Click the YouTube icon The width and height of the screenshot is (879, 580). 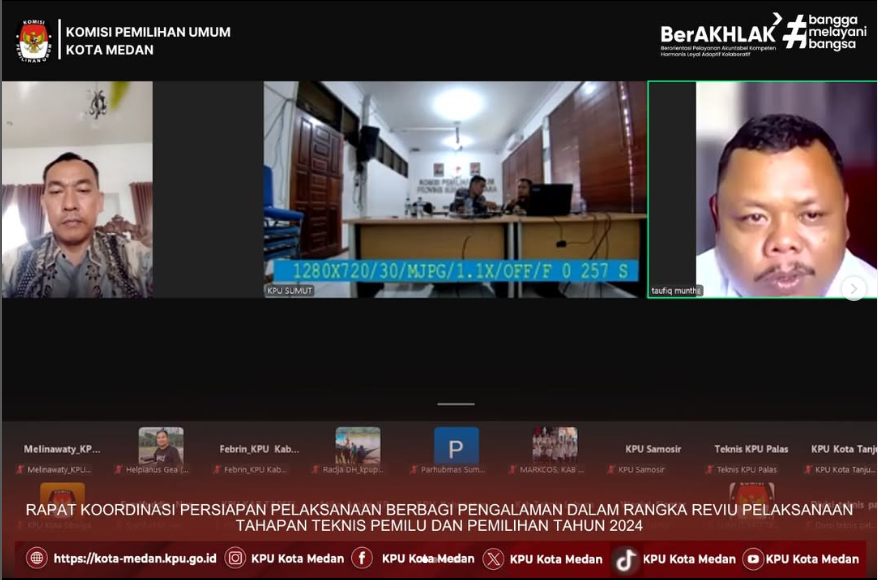tap(753, 559)
